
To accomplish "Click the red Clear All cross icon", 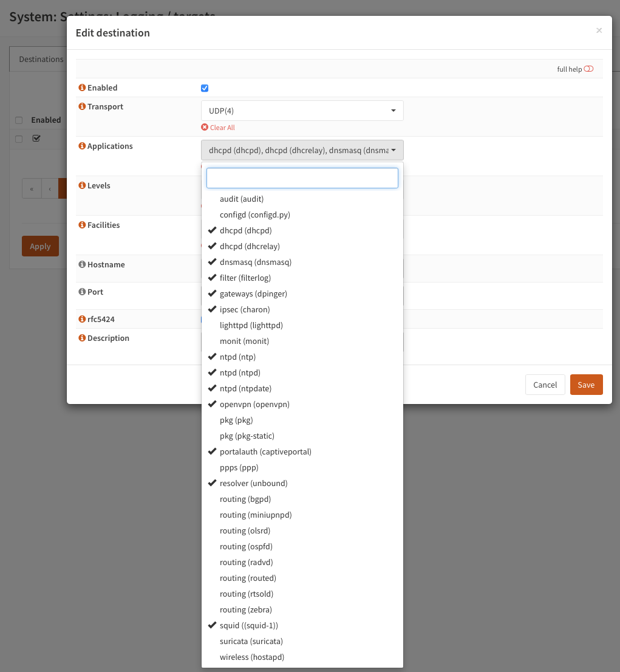I will tap(205, 127).
